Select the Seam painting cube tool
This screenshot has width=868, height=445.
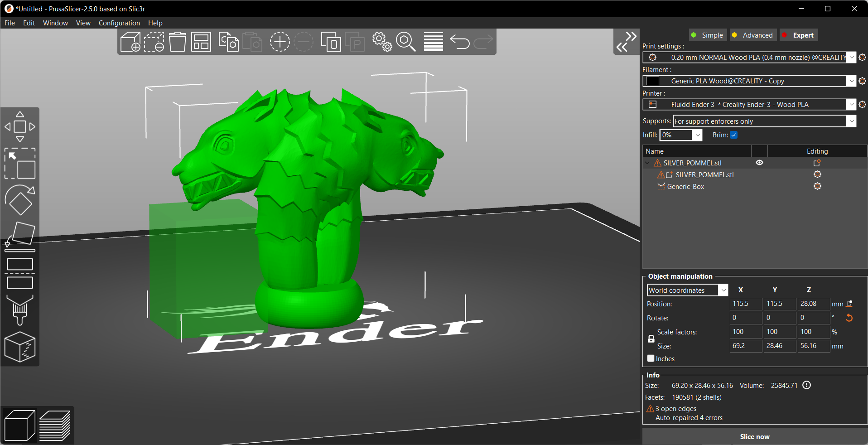click(x=20, y=347)
